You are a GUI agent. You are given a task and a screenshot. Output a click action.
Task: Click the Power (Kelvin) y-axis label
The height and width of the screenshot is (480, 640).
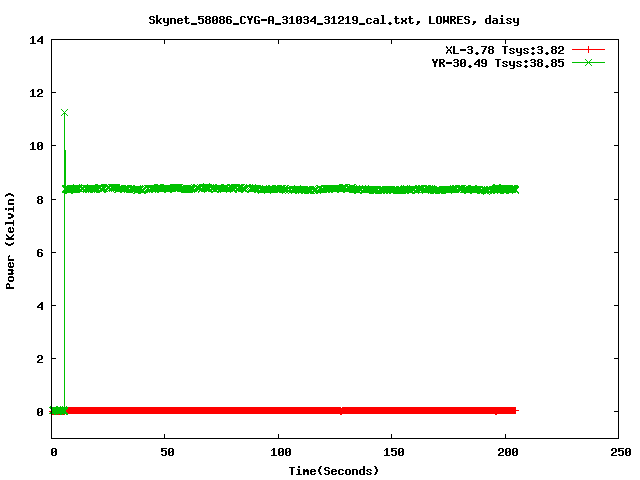pyautogui.click(x=10, y=241)
